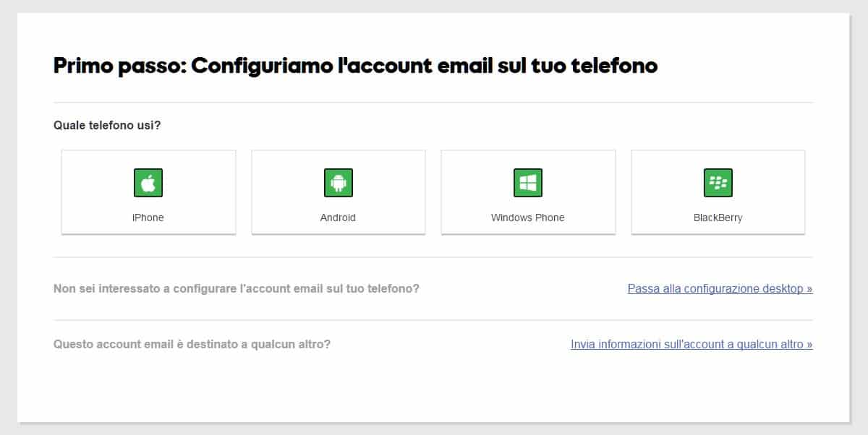Click the BlackBerry option card
Screen dimensions: 868x435
[718, 191]
